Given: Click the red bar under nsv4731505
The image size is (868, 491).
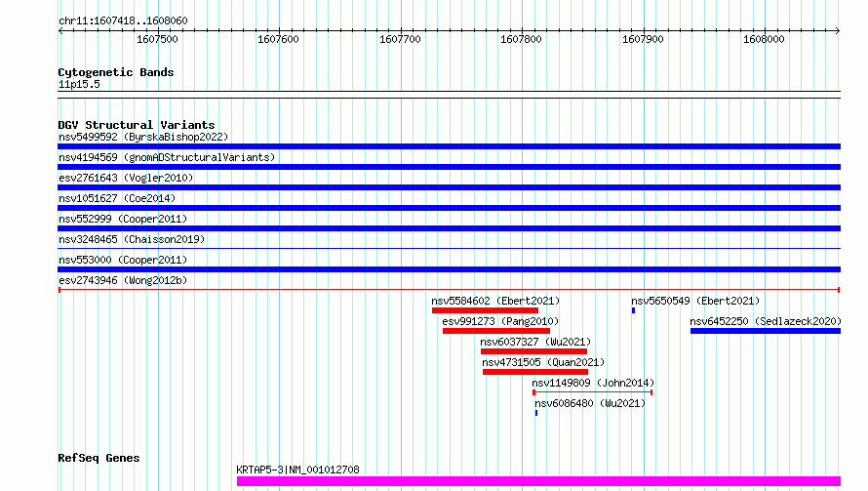Looking at the screenshot, I should [x=535, y=372].
